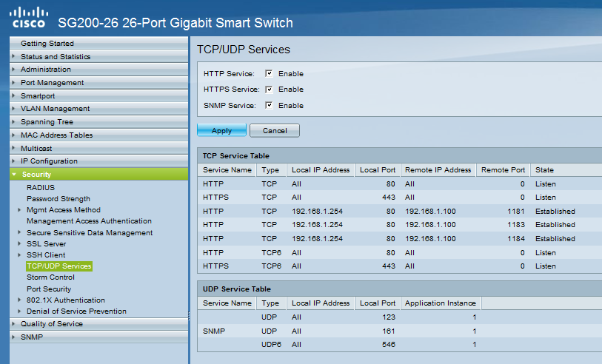Select the TCP/UDP Services item

59,266
